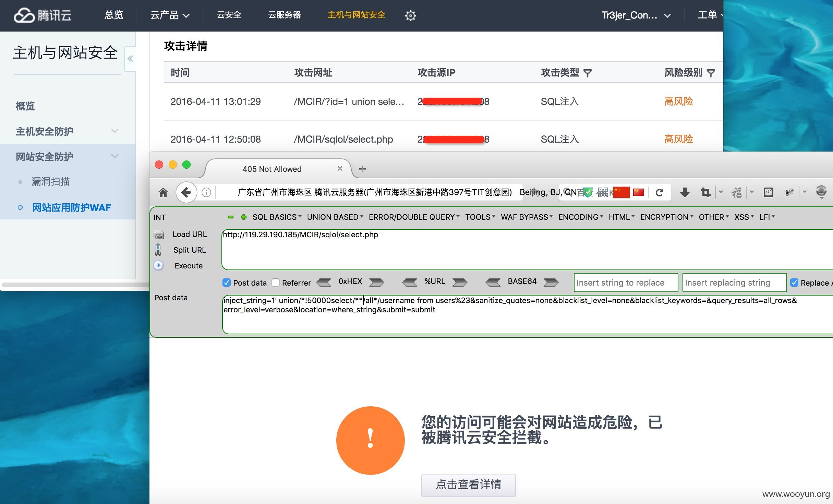This screenshot has height=504, width=833.
Task: Go back with the browser back arrow
Action: (186, 192)
